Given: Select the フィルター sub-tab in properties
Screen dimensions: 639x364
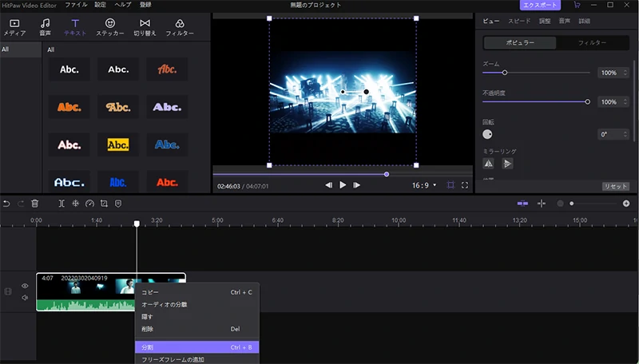Looking at the screenshot, I should [x=592, y=43].
